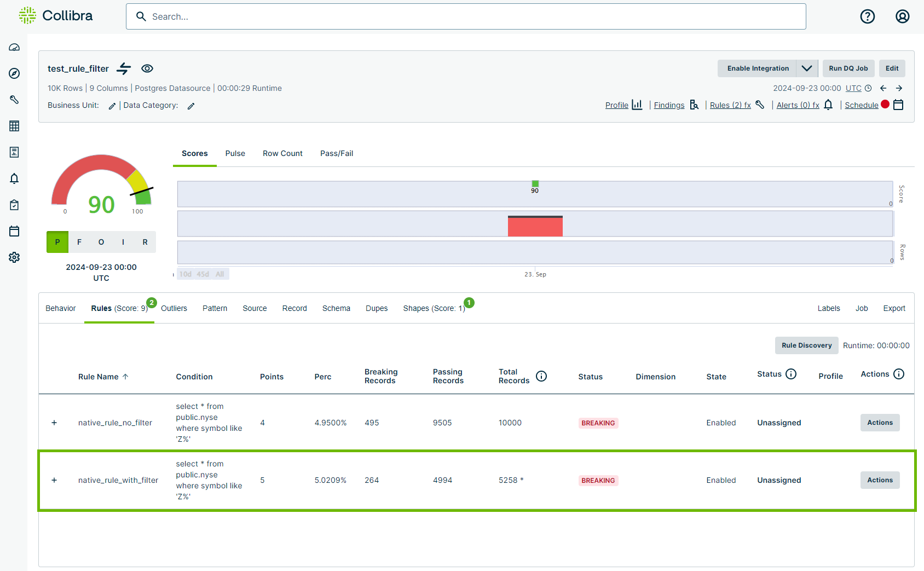Image resolution: width=924 pixels, height=571 pixels.
Task: Open the rules wrench sidebar icon
Action: (14, 100)
